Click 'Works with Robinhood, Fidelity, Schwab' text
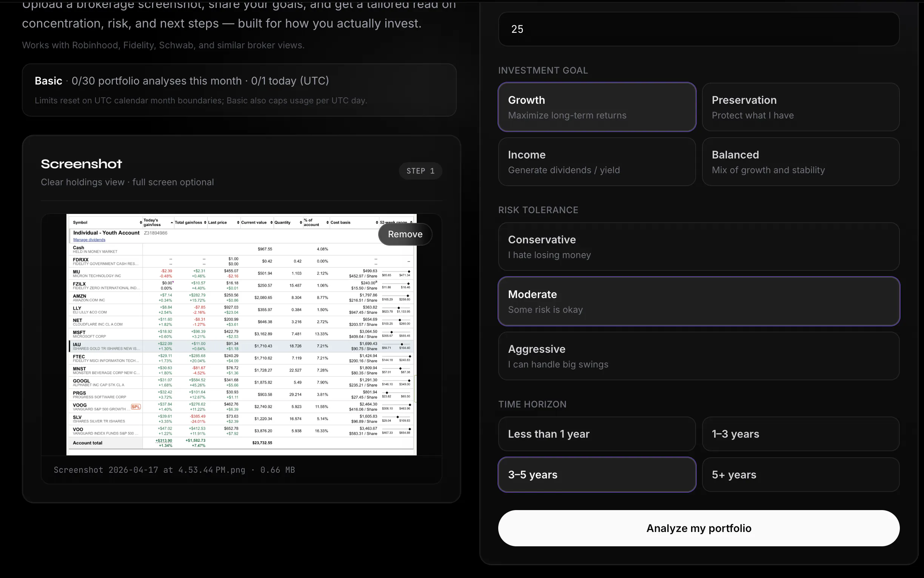This screenshot has width=924, height=578. [x=163, y=45]
